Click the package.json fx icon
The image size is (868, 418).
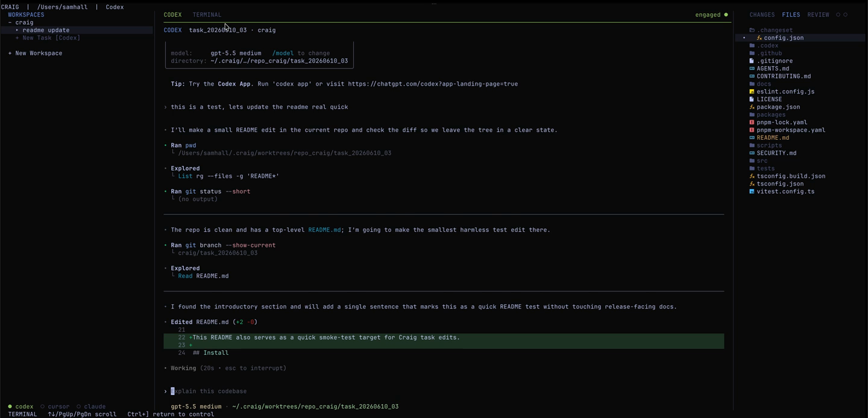pyautogui.click(x=752, y=107)
